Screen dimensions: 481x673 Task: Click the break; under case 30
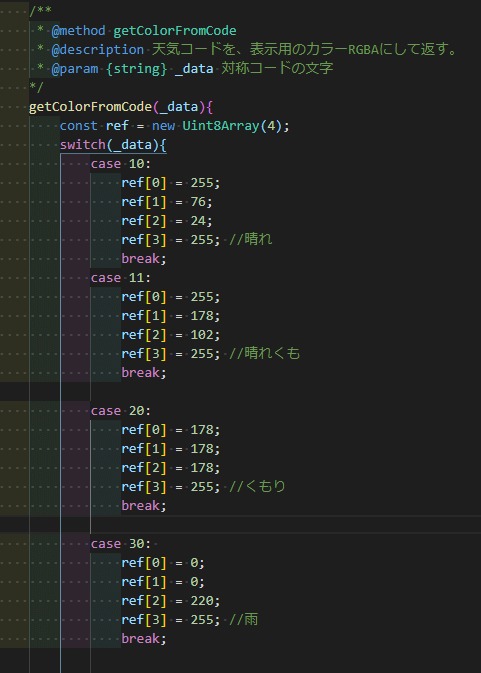[144, 639]
